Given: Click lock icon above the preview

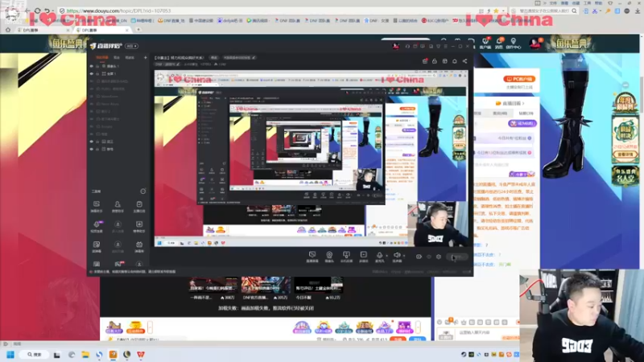Looking at the screenshot, I should point(435,61).
